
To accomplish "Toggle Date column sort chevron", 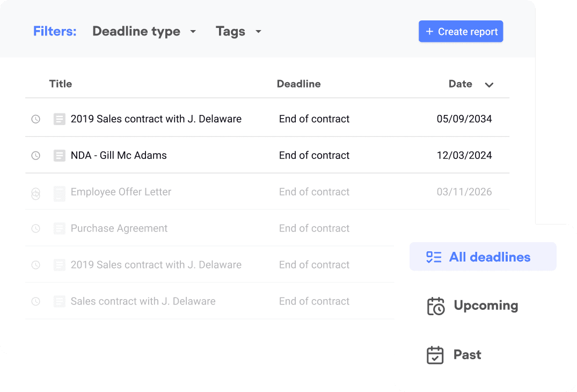I will coord(489,85).
